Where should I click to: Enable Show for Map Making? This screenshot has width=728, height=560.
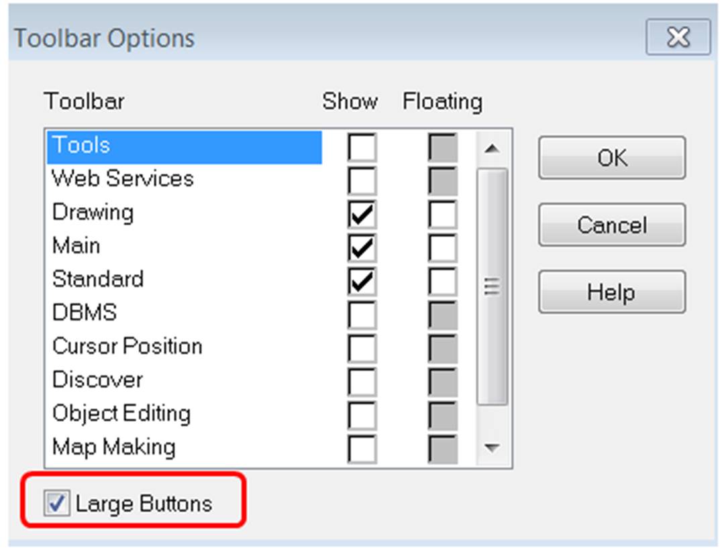click(362, 447)
